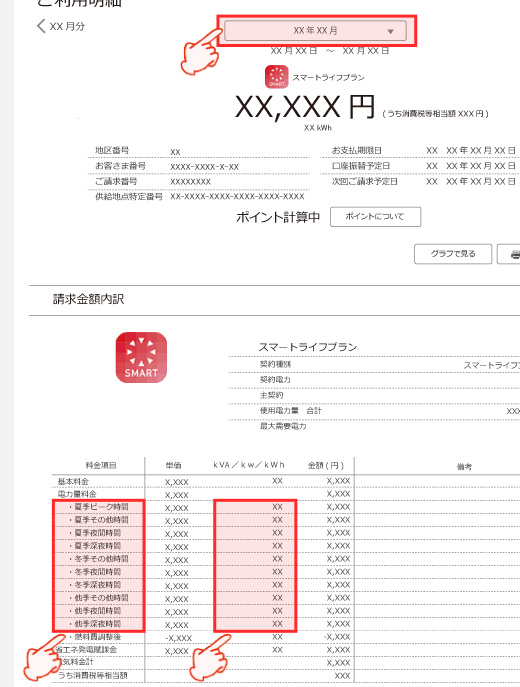The image size is (520, 687).
Task: Select the 夏季その他時間 row label
Action: [x=99, y=520]
